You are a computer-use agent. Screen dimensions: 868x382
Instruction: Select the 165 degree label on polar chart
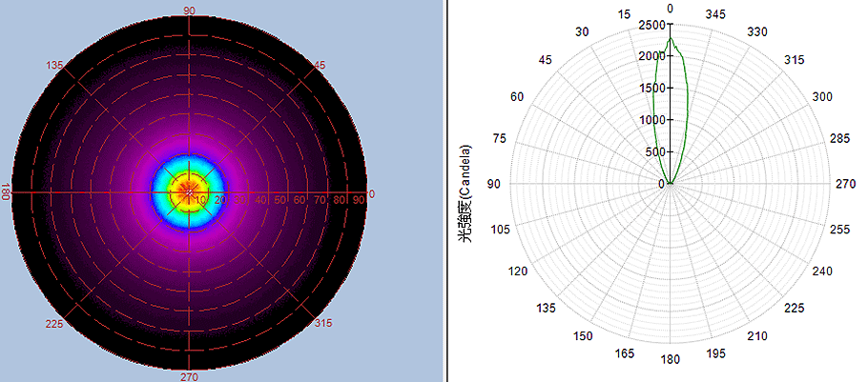pyautogui.click(x=625, y=354)
